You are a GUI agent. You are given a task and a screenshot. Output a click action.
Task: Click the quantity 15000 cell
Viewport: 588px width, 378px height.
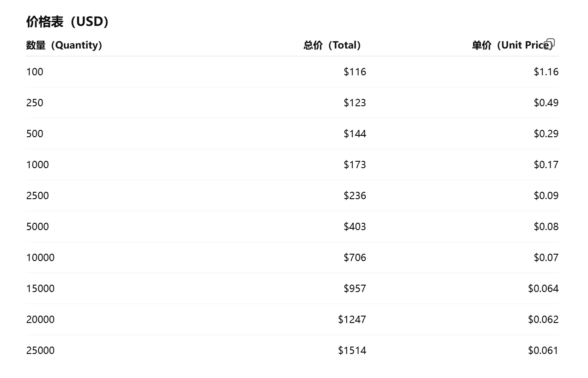[x=40, y=288]
